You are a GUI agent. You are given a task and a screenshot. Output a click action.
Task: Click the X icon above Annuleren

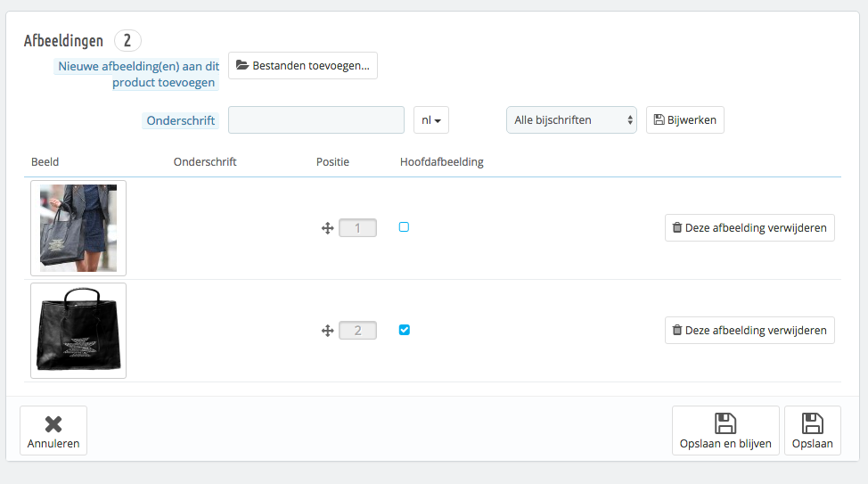[53, 424]
